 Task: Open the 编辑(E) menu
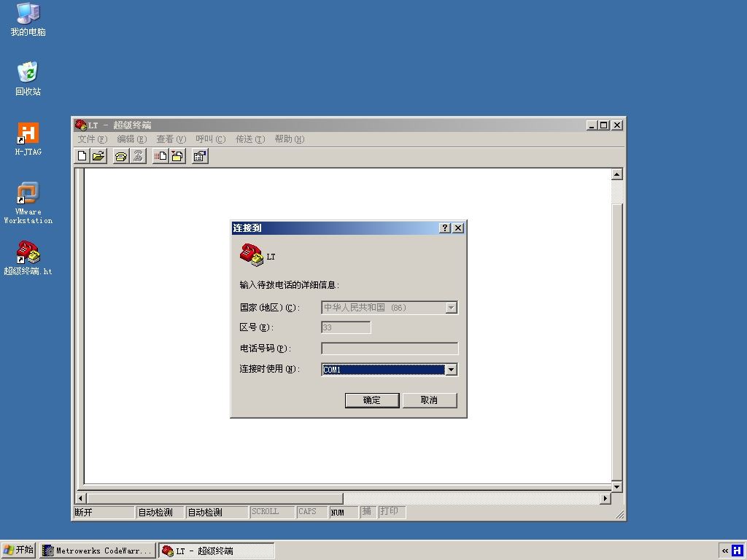[x=131, y=139]
